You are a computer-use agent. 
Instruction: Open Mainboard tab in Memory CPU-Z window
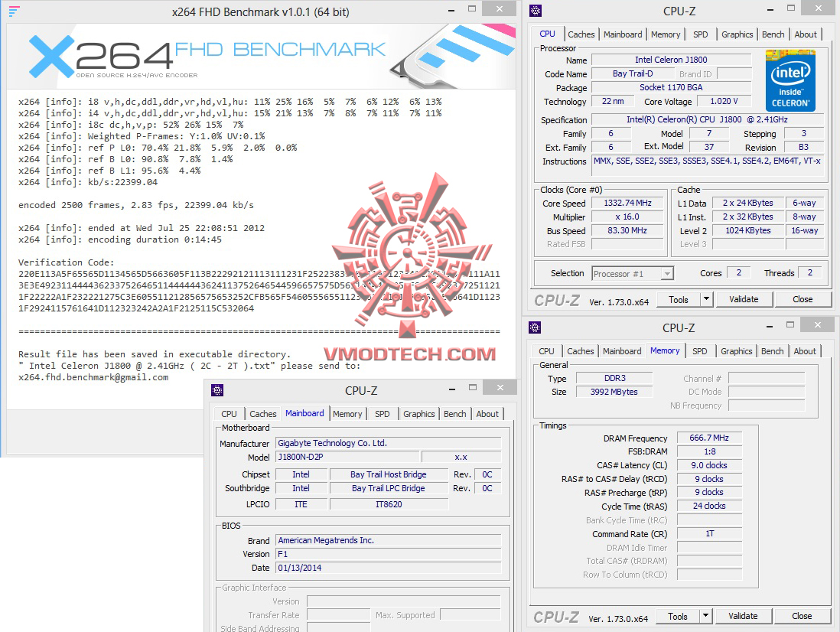pyautogui.click(x=621, y=351)
